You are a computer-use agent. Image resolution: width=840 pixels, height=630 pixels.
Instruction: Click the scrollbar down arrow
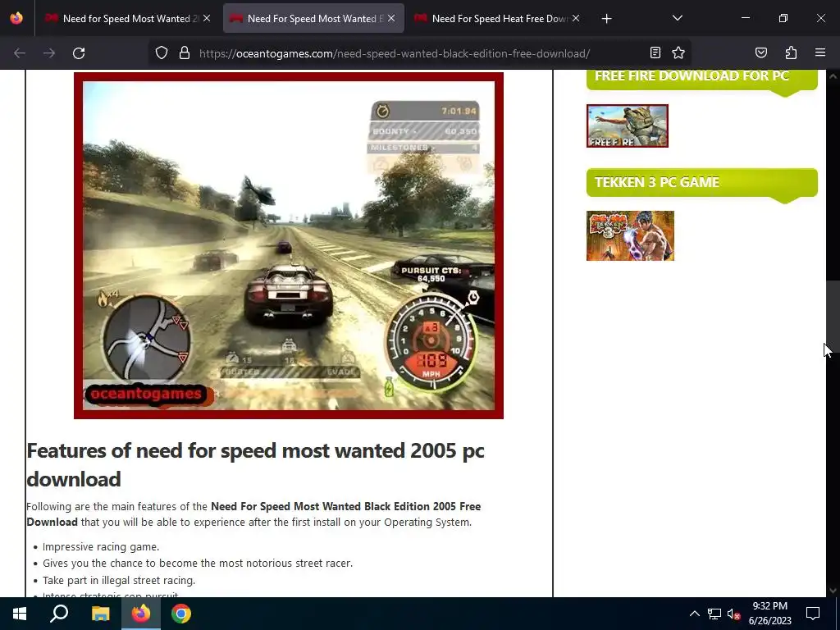tap(833, 590)
